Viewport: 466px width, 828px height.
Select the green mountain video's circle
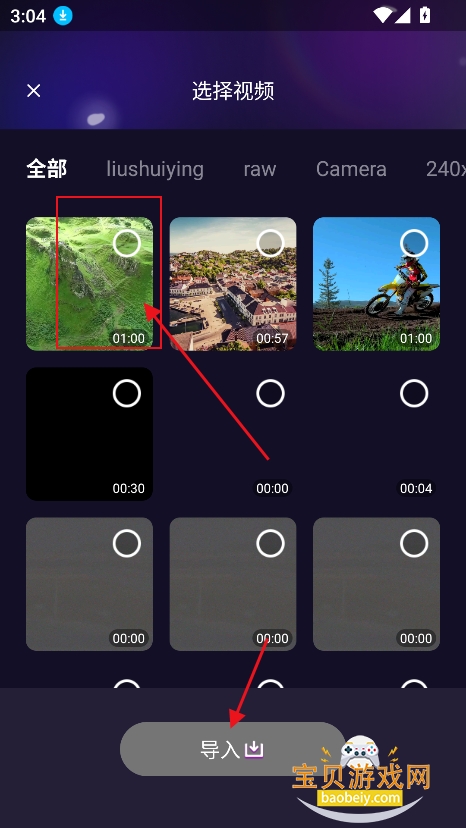127,243
